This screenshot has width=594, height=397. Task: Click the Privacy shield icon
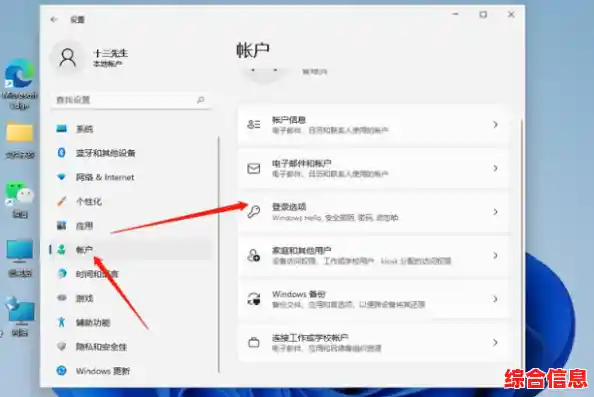(61, 346)
